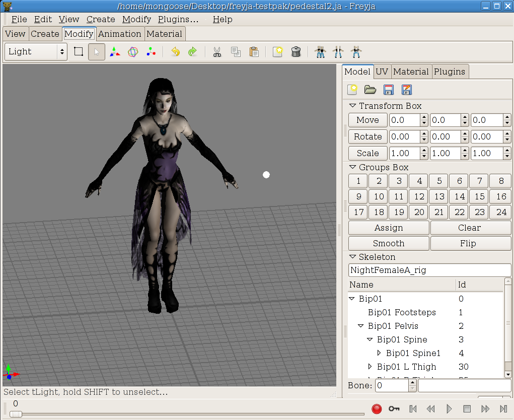This screenshot has width=514, height=420.
Task: Redo the last action
Action: tap(193, 52)
